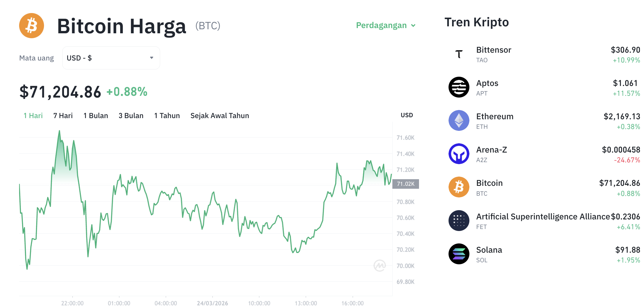Open the 3 Bulan chart tab
Image resolution: width=644 pixels, height=308 pixels.
click(131, 115)
